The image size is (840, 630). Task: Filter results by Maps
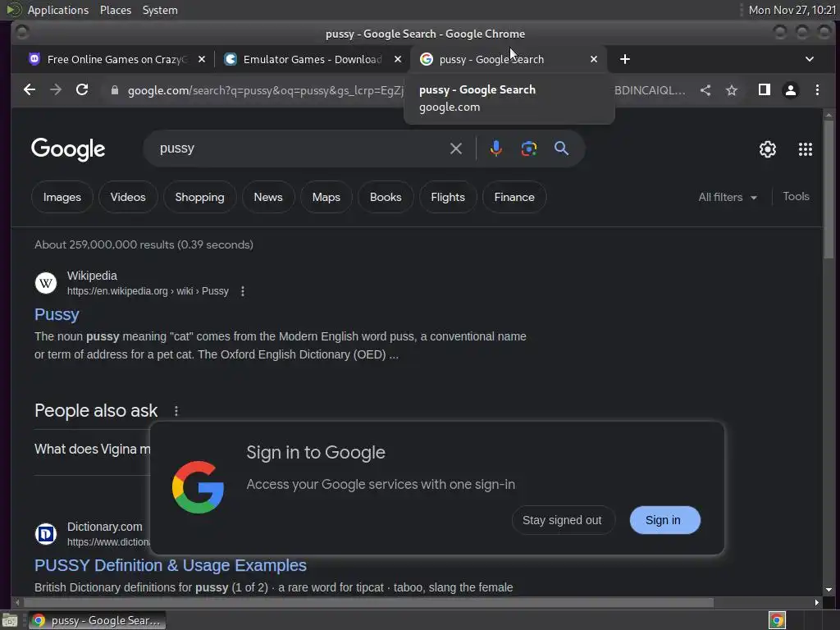pyautogui.click(x=326, y=197)
